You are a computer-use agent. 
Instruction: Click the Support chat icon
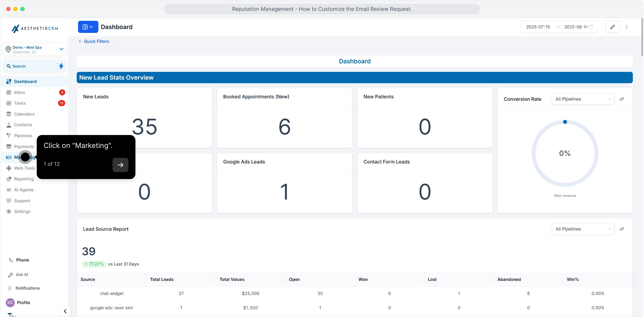(x=9, y=201)
